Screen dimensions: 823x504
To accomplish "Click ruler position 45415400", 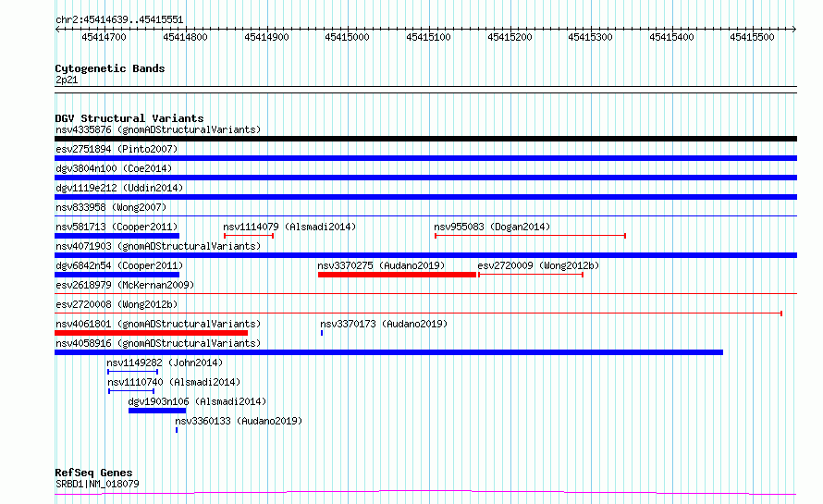I will pos(672,37).
